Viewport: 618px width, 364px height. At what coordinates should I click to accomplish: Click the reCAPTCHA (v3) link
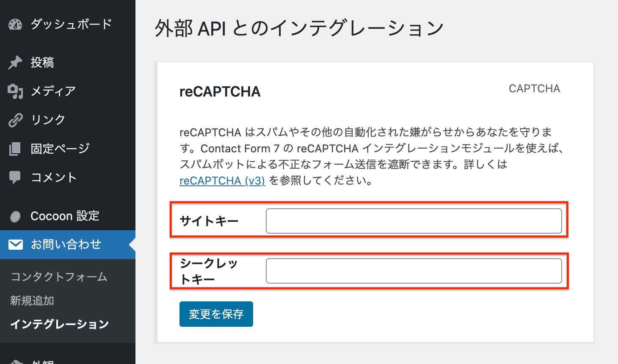pyautogui.click(x=222, y=181)
